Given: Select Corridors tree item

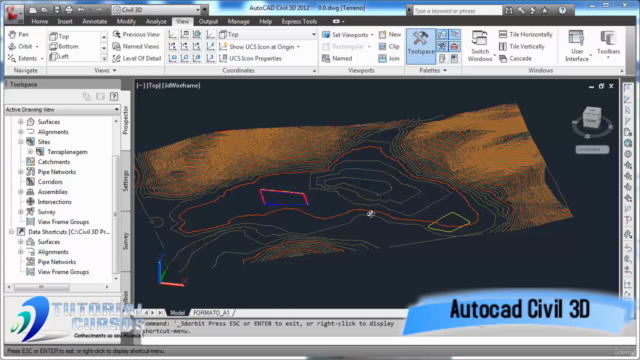Looking at the screenshot, I should tap(50, 182).
